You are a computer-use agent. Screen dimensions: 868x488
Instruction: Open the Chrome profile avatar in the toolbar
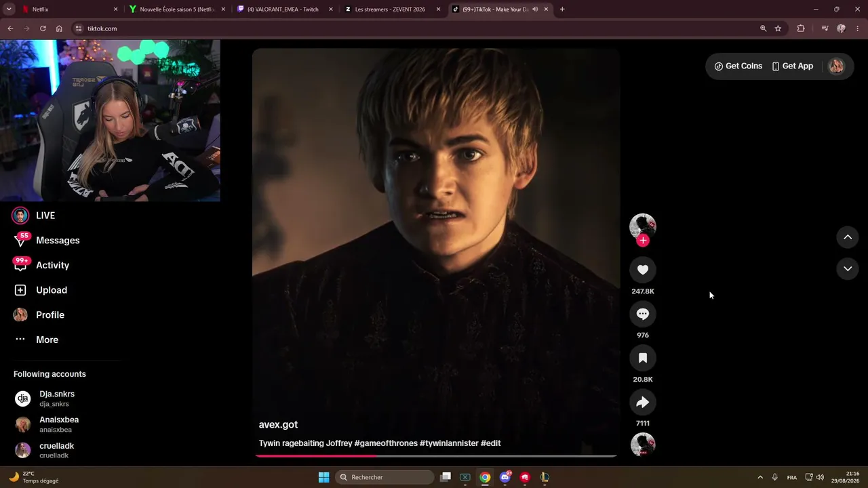pyautogui.click(x=841, y=28)
